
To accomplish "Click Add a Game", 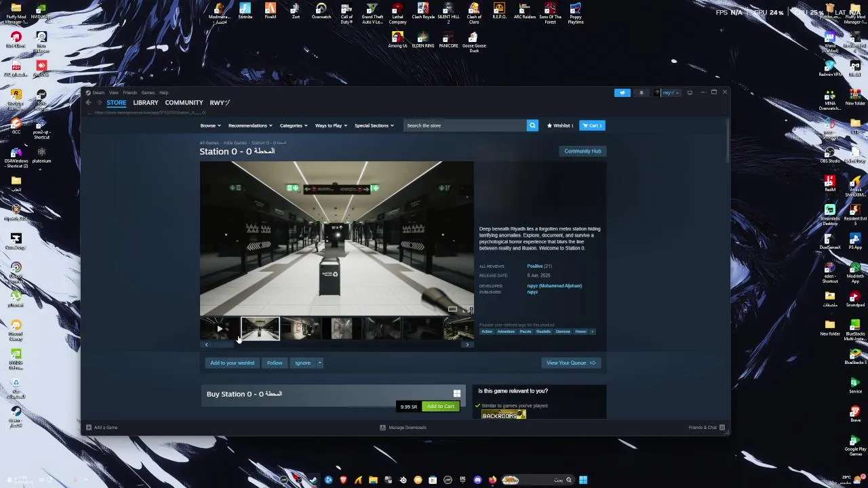I will [102, 428].
